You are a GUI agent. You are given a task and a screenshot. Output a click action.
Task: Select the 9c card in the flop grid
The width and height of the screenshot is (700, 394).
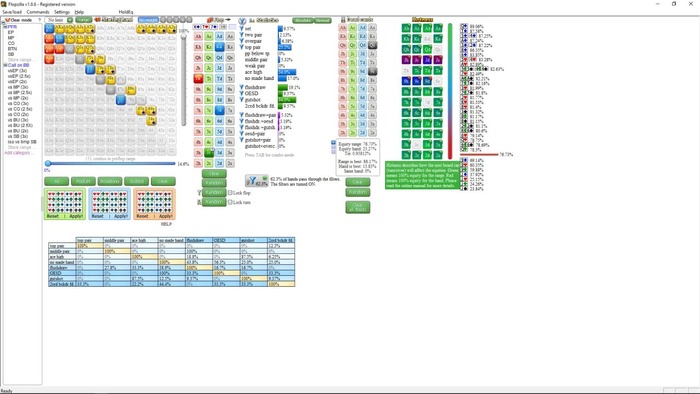coord(208,89)
